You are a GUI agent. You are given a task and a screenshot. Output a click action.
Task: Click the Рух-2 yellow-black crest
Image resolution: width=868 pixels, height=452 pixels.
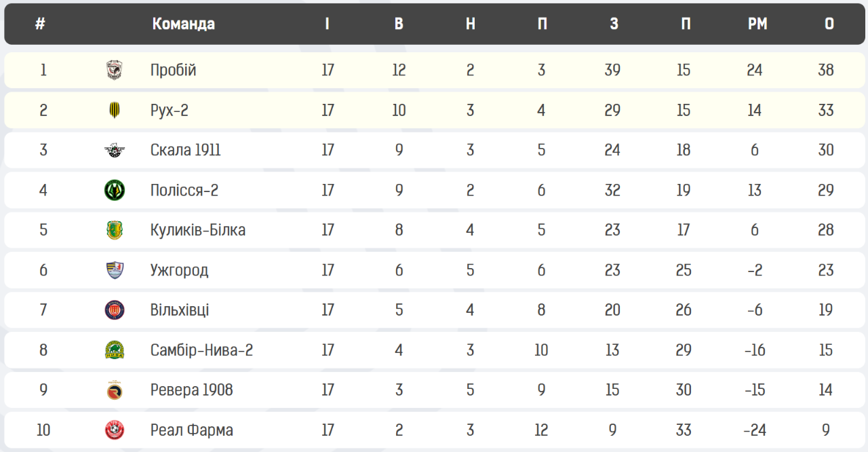115,110
